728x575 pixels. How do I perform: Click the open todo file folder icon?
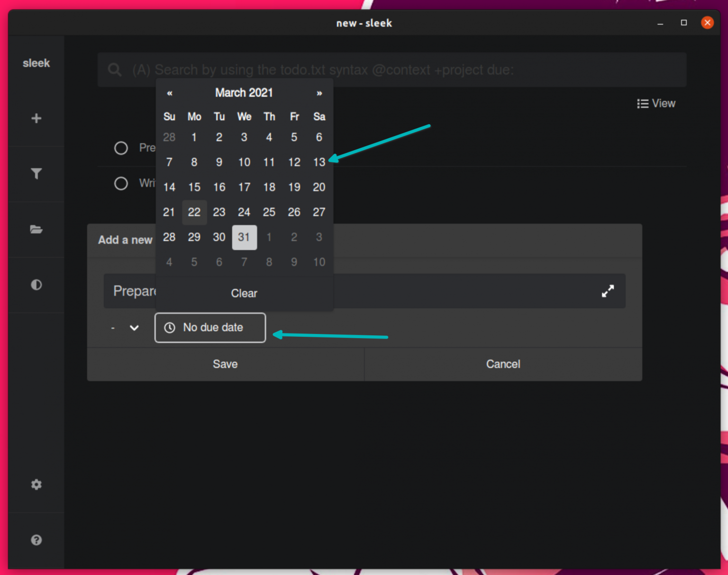coord(36,229)
